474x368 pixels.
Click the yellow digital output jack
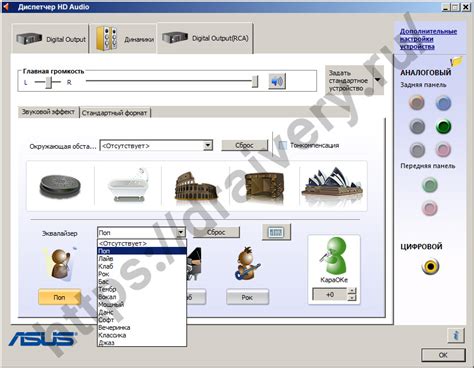pyautogui.click(x=430, y=266)
